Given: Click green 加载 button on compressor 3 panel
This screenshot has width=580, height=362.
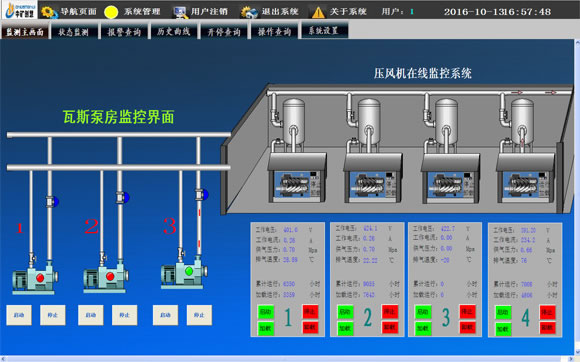Looking at the screenshot, I should coord(423,328).
